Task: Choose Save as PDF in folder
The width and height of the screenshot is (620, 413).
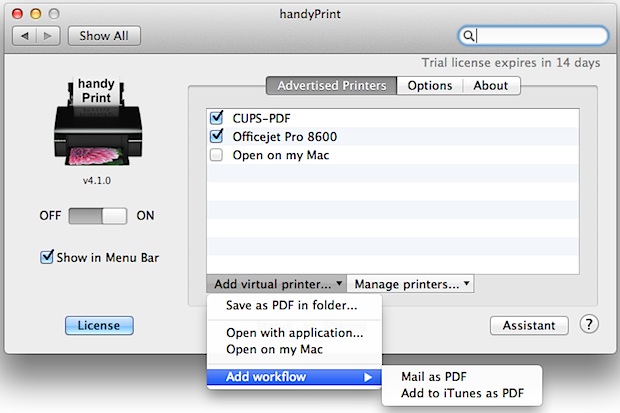Action: click(291, 305)
